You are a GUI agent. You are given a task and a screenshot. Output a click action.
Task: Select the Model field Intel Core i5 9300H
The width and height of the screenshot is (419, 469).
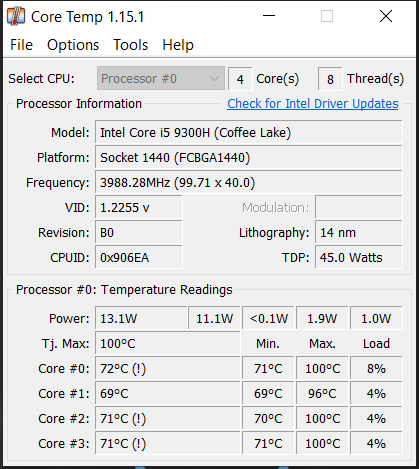(x=249, y=132)
